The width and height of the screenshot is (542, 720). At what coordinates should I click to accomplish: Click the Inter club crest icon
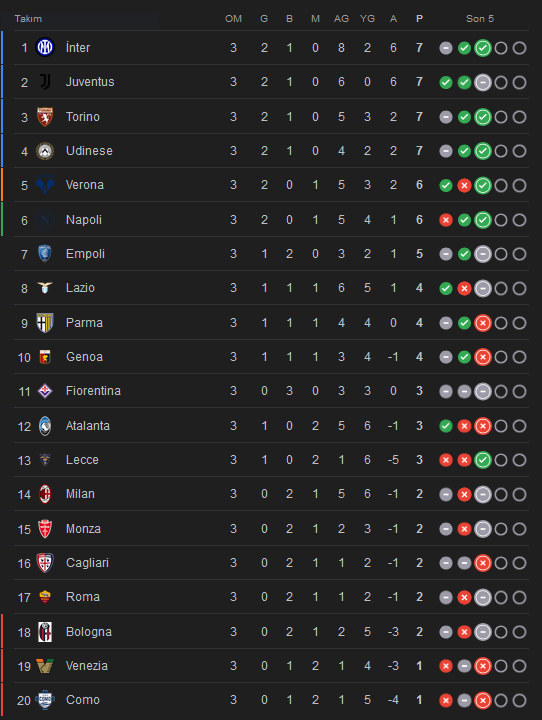45,47
